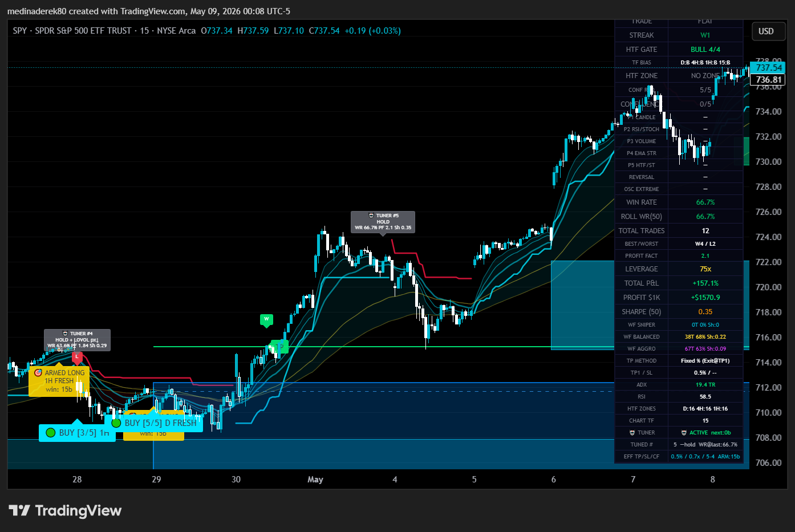Click the TP METHOD Fixed % (Exit@TP1) value
795x532 pixels.
(x=705, y=361)
